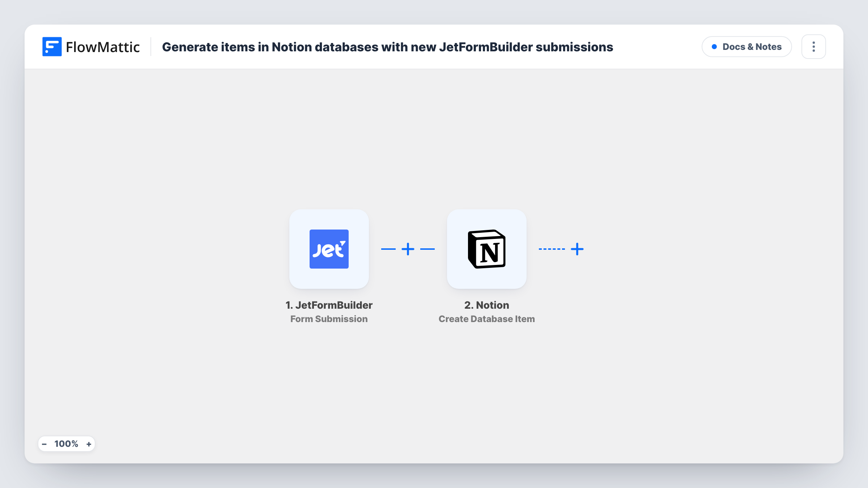
Task: Add a new step after Notion
Action: point(577,249)
